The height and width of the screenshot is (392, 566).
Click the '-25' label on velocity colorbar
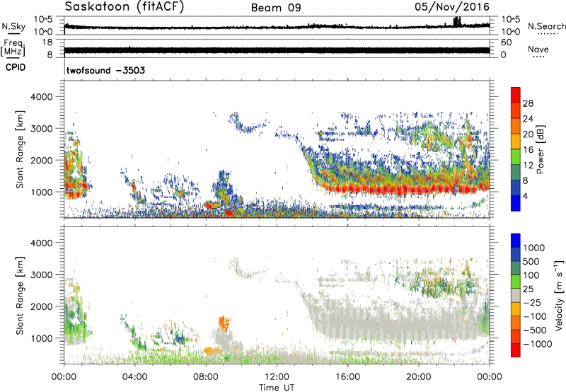pyautogui.click(x=531, y=302)
